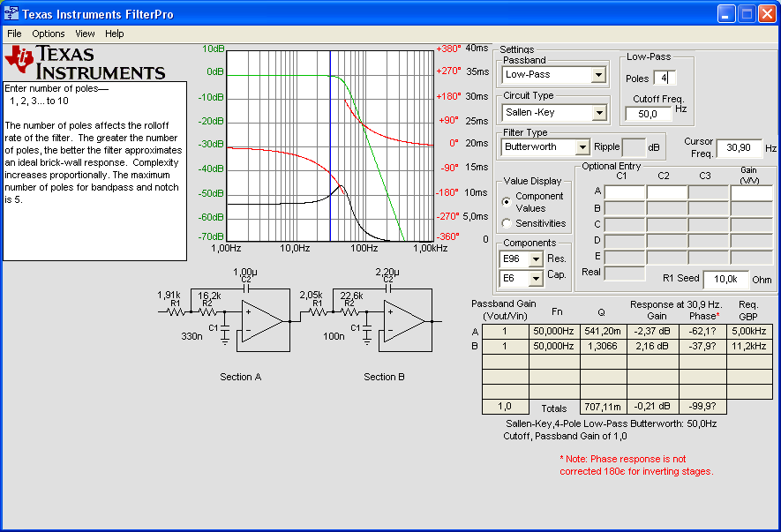Click the 20ms group delay axis label
The width and height of the screenshot is (781, 532).
(477, 143)
